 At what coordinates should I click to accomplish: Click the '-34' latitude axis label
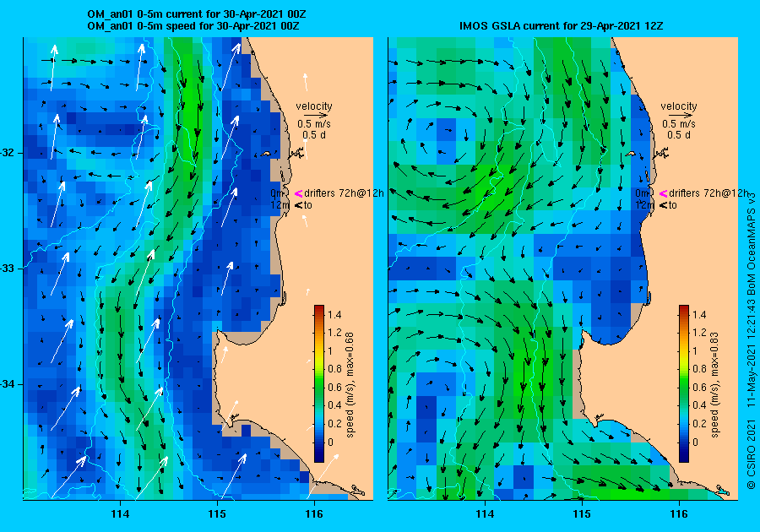[8, 384]
